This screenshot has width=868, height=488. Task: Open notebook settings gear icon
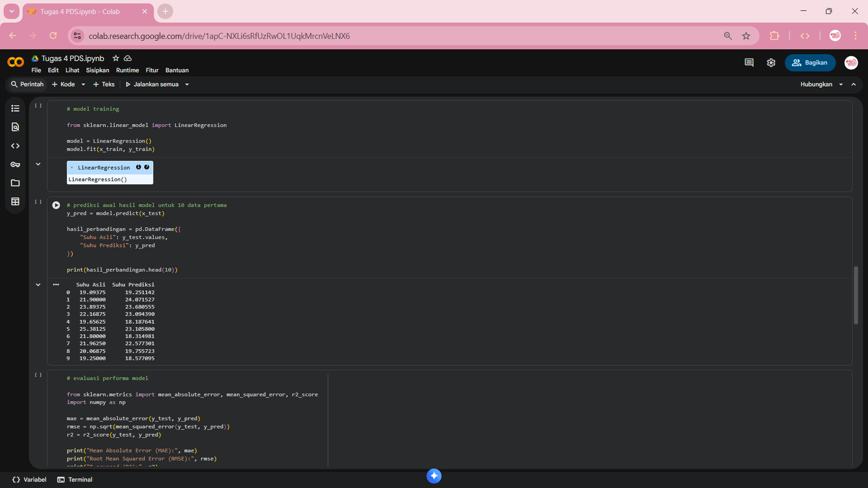[771, 63]
